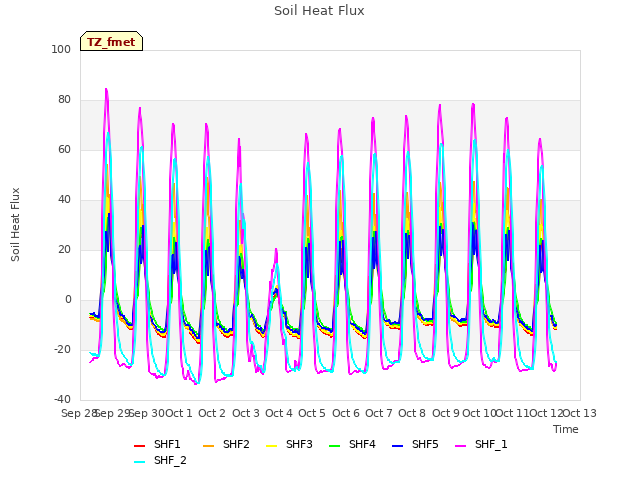Viewport: 640px width, 480px height.
Task: Click the Oct 7 x-axis label
Action: [379, 413]
